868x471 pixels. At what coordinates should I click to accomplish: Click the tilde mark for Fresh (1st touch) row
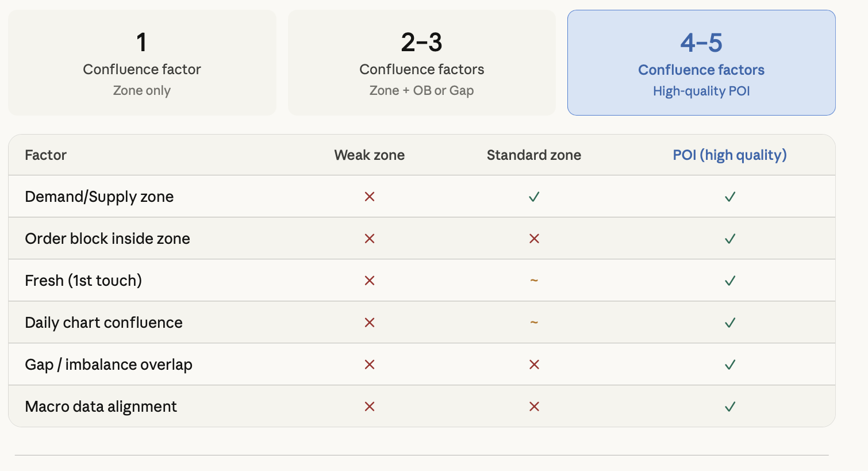click(x=534, y=281)
